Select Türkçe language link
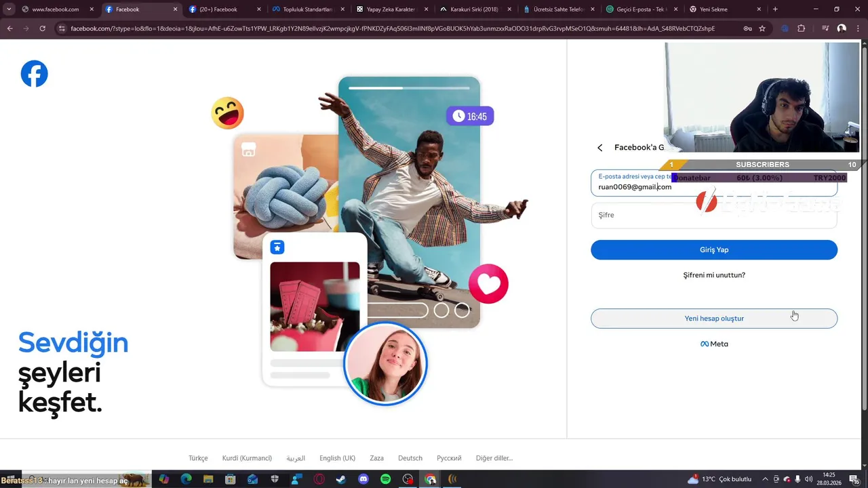The image size is (868, 488). [198, 458]
